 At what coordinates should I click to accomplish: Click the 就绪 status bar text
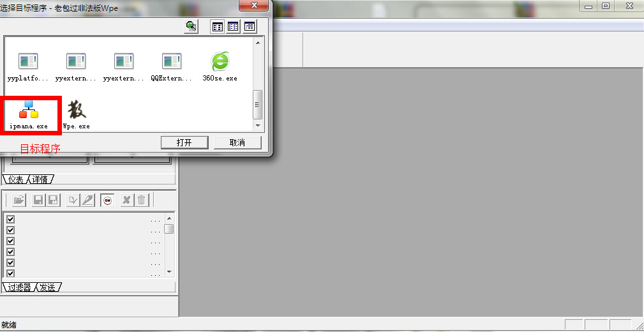9,325
